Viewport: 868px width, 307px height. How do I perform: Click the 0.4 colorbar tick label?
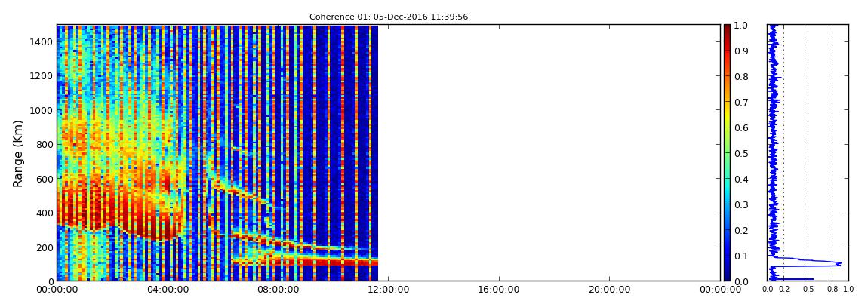tap(742, 180)
